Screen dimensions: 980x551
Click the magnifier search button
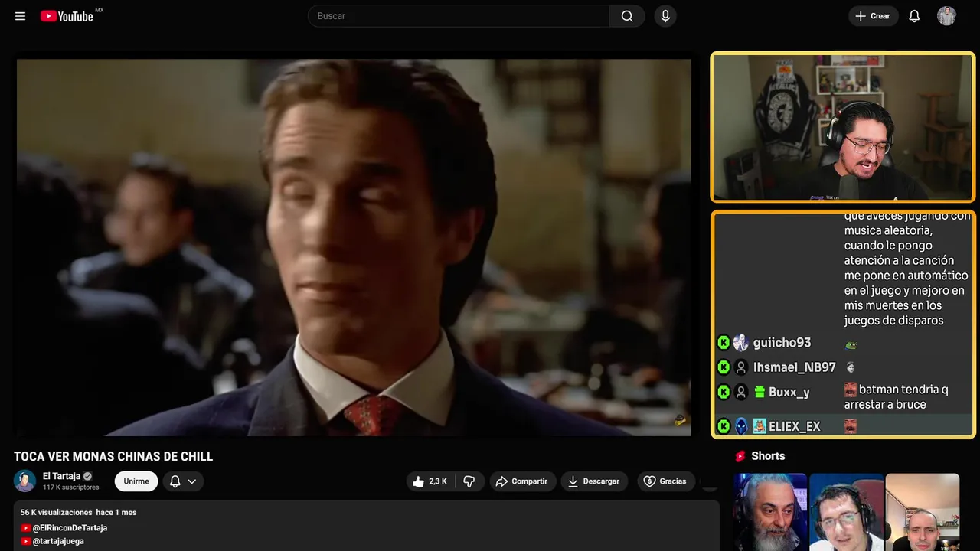point(627,16)
